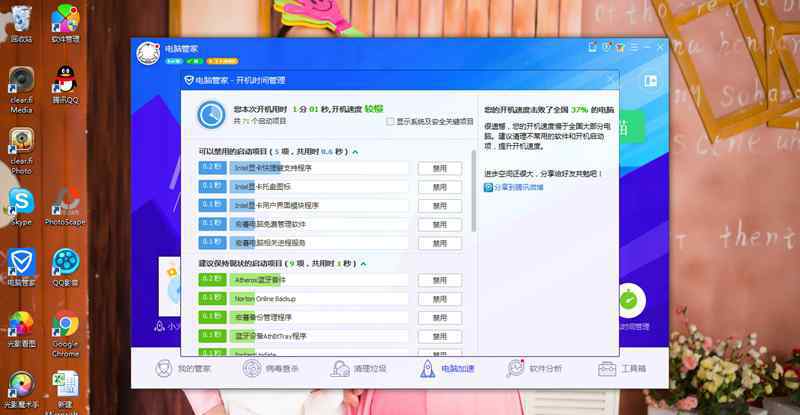Click the round green boot-time icon at right
800x415 pixels.
point(629,300)
